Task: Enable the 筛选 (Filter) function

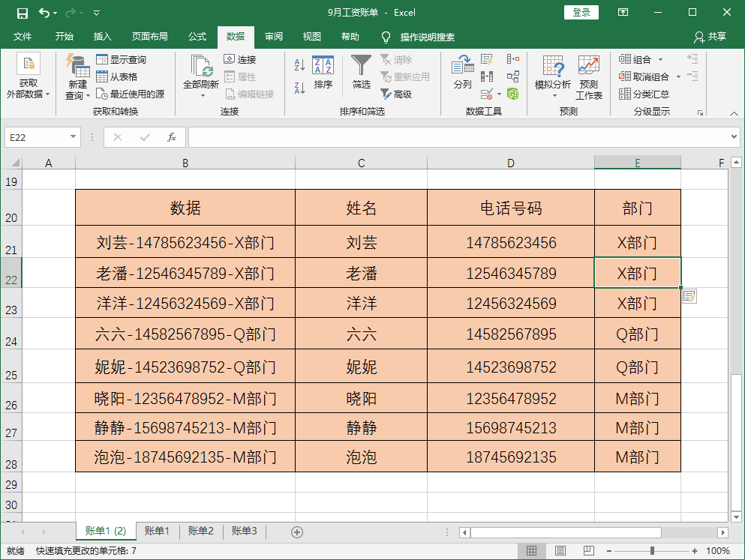Action: coord(361,71)
